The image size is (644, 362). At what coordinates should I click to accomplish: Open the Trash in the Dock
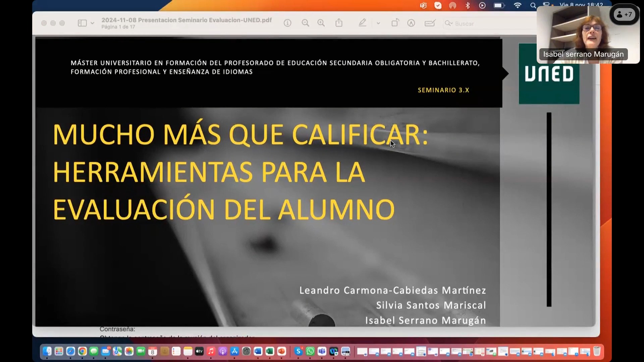pos(597,351)
